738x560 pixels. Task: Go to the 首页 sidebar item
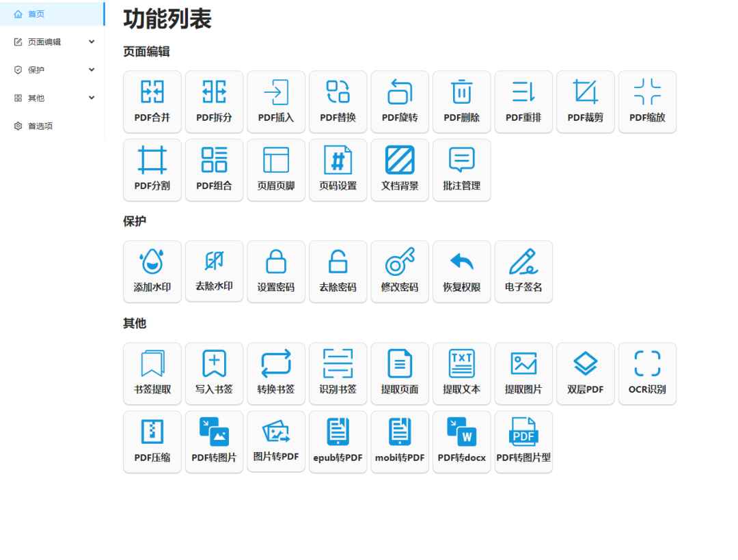(52, 14)
